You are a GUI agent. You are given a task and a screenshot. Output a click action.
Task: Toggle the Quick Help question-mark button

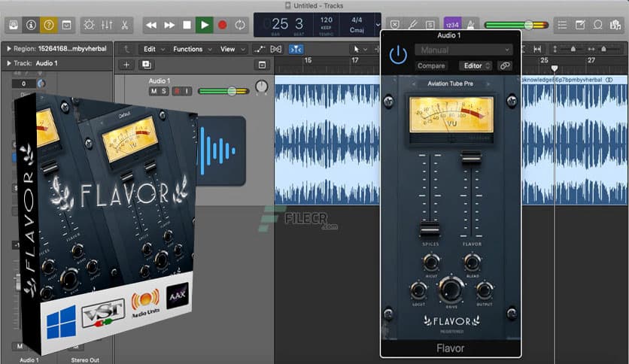pyautogui.click(x=49, y=25)
